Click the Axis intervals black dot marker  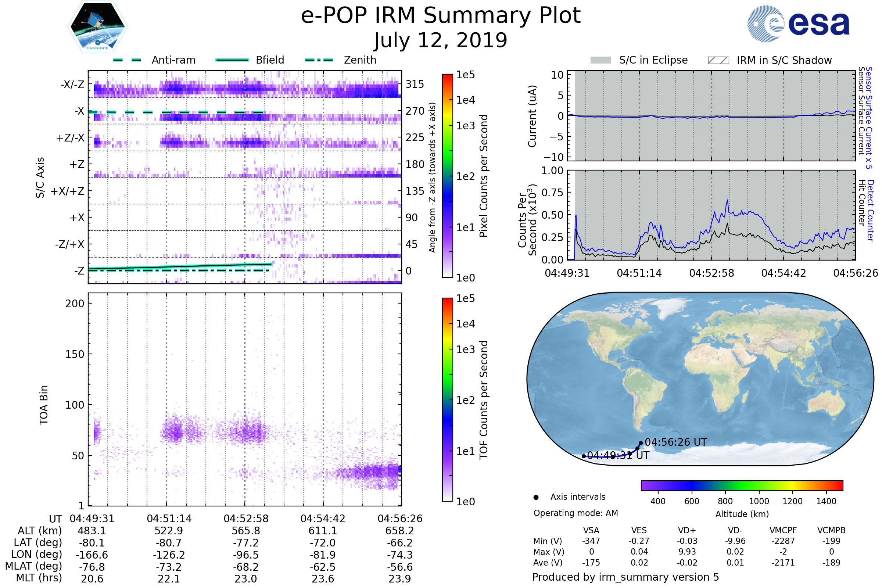(x=536, y=497)
